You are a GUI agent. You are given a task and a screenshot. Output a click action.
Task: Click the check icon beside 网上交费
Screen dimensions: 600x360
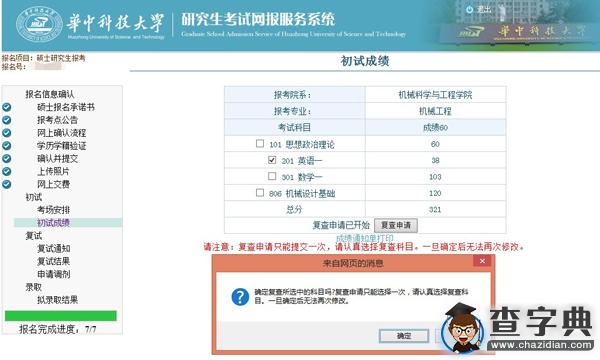pyautogui.click(x=7, y=184)
